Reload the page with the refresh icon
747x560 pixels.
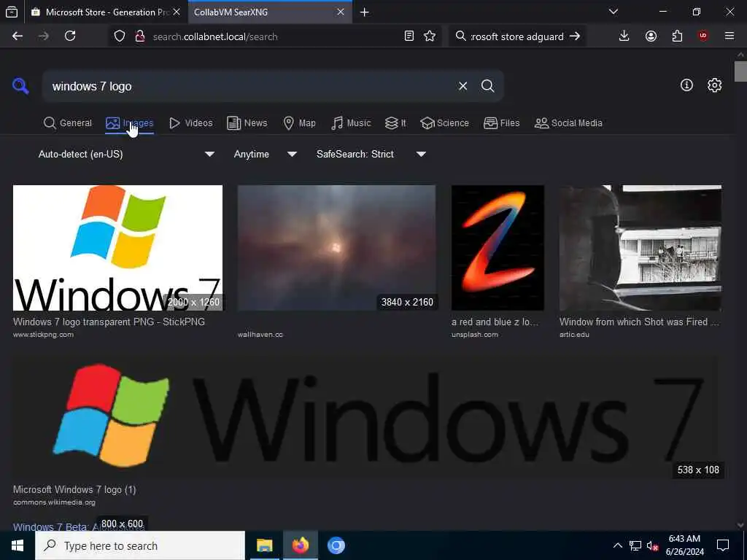(x=70, y=36)
